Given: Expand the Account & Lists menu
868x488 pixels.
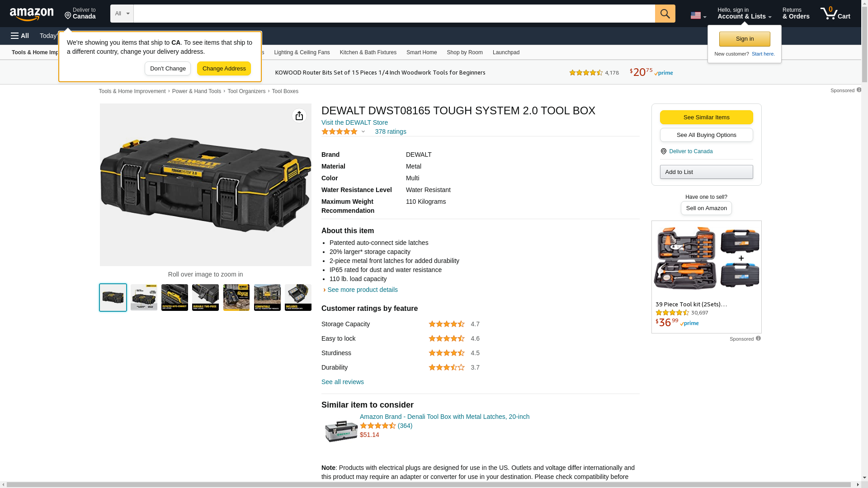Looking at the screenshot, I should 744,14.
